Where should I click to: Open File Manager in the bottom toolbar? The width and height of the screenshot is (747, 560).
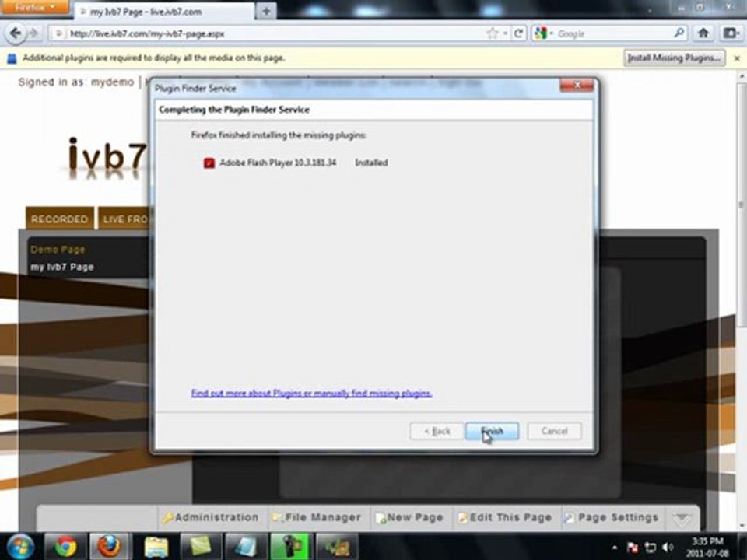317,518
